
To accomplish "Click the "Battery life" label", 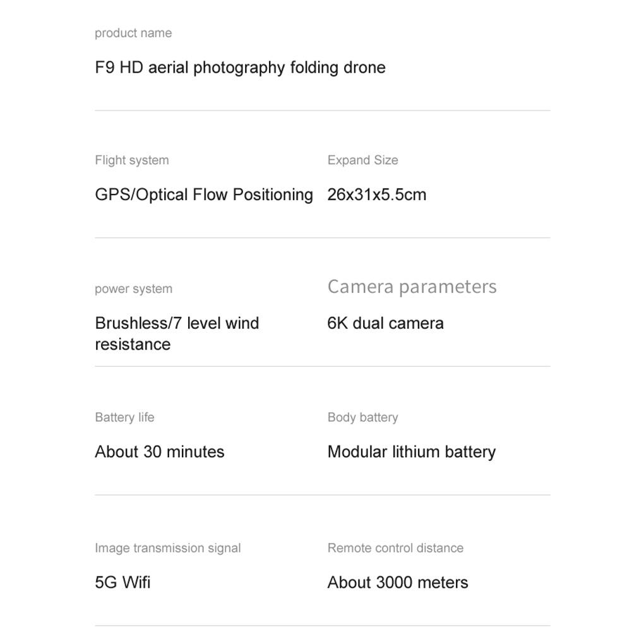I will pyautogui.click(x=124, y=417).
